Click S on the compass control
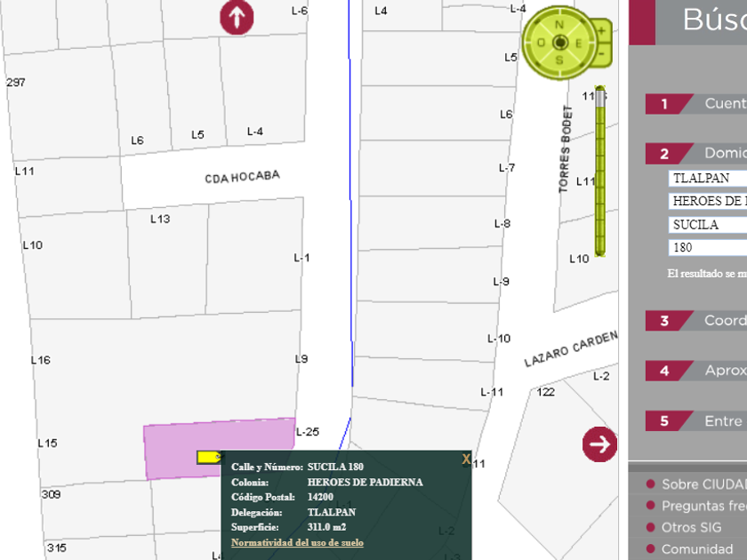Screen dimensions: 747x560 [559, 60]
